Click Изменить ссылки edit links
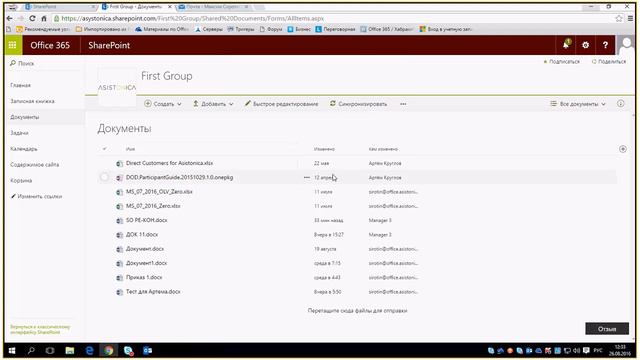This screenshot has width=640, height=360. [36, 197]
